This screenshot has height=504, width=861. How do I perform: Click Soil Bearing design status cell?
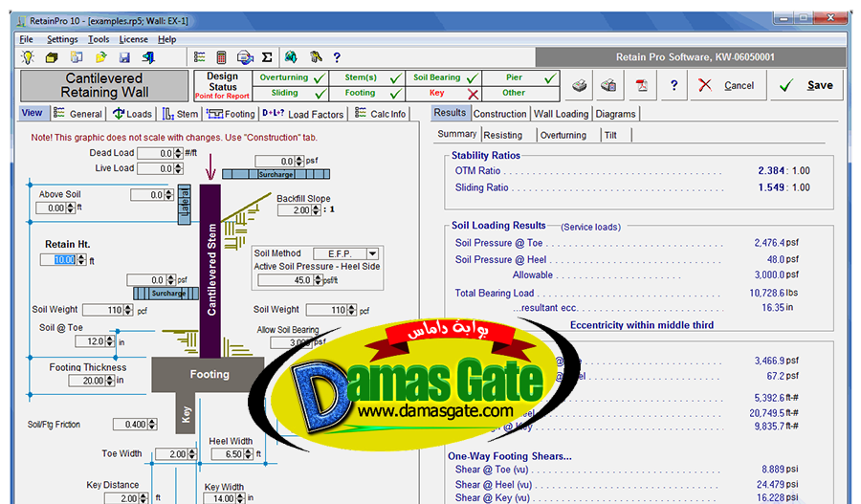[444, 78]
